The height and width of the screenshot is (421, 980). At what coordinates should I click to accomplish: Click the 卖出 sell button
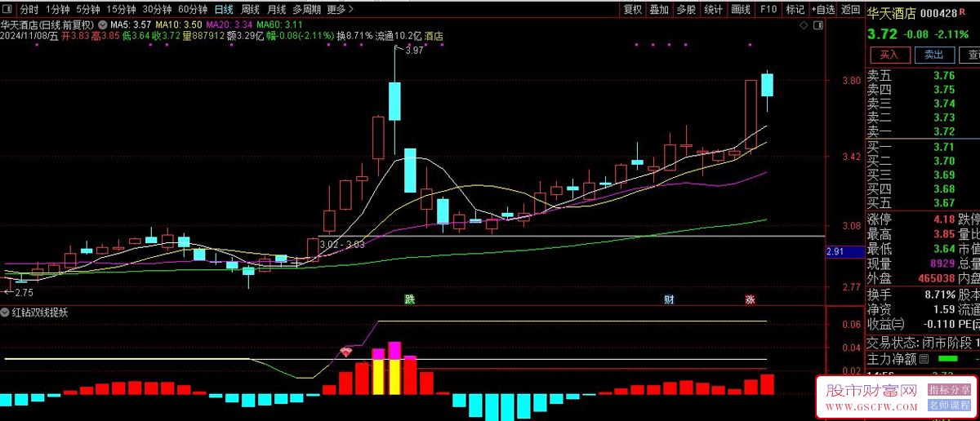coord(934,55)
